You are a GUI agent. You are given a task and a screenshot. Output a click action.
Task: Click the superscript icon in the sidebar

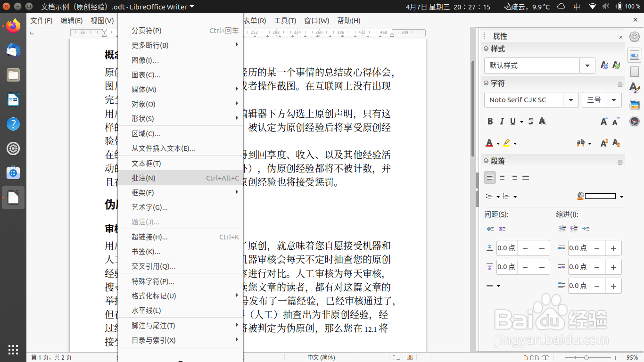point(604,142)
